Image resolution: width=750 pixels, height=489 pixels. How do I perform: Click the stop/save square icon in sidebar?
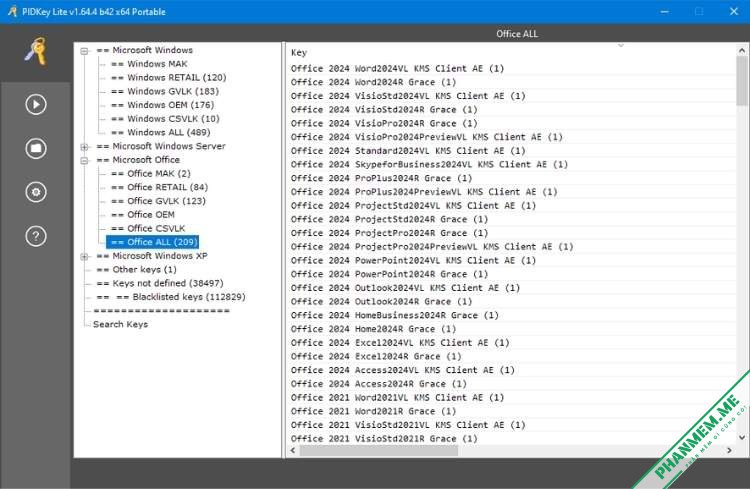click(x=36, y=148)
